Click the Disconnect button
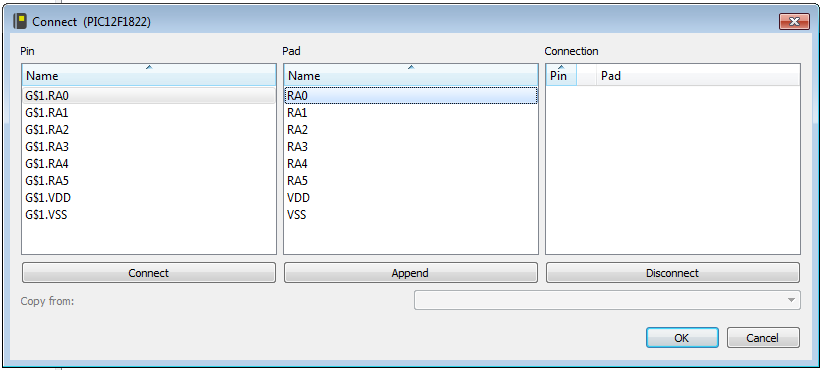This screenshot has height=370, width=822. (x=673, y=273)
